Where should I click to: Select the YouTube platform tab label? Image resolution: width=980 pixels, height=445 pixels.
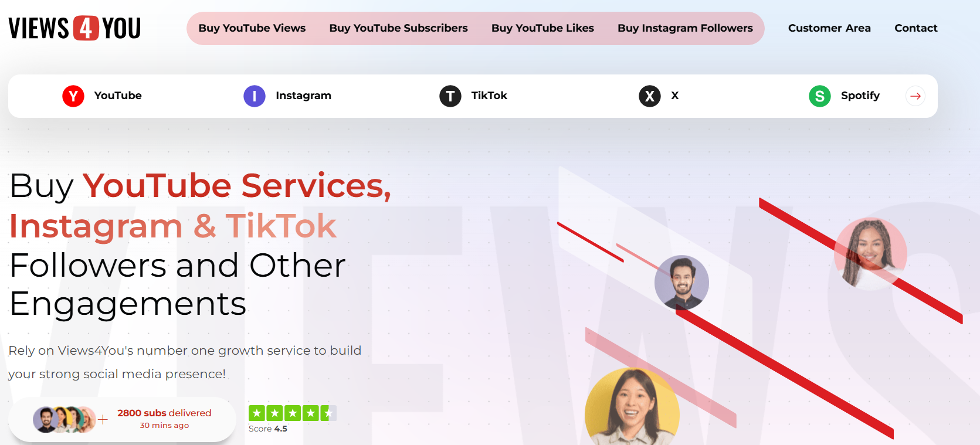(x=118, y=96)
